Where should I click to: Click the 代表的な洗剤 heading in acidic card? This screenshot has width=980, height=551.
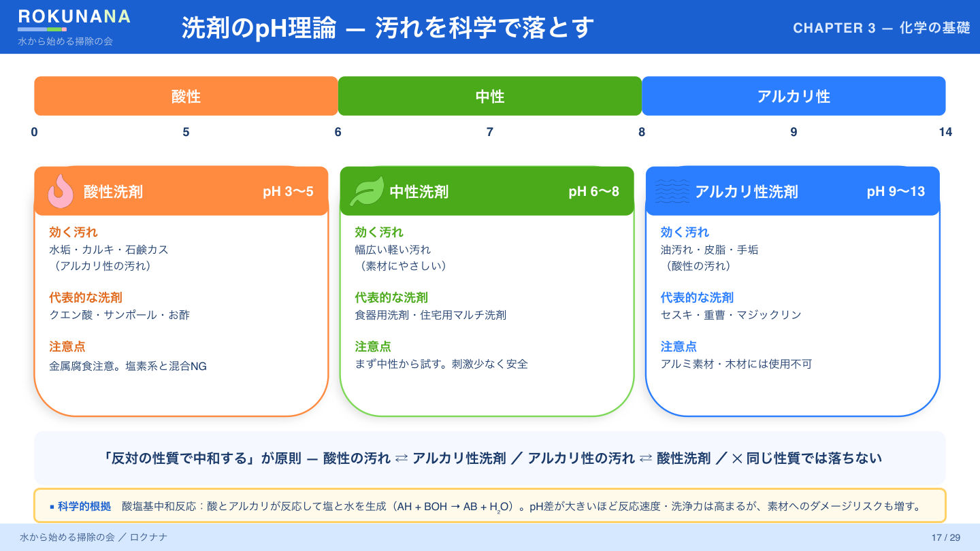pos(86,297)
